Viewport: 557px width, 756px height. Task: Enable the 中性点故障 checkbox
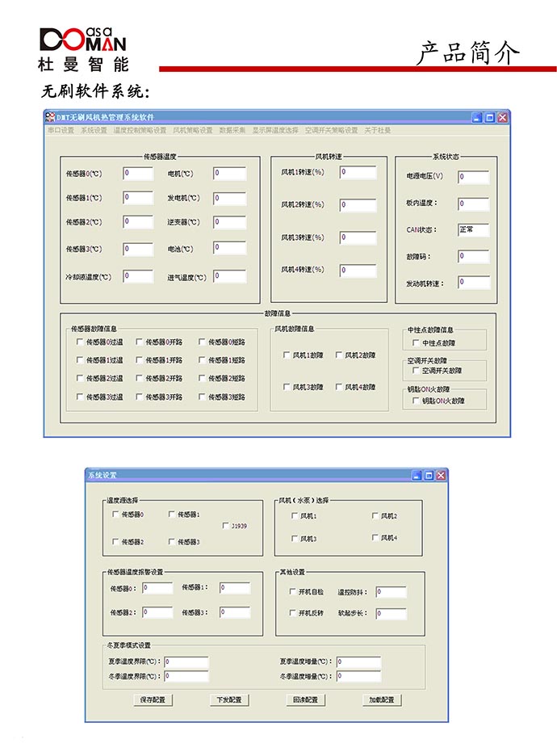point(416,342)
